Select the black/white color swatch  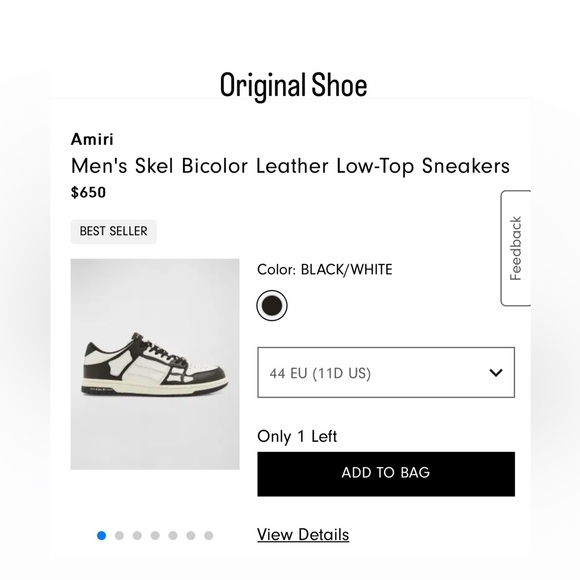(x=272, y=306)
